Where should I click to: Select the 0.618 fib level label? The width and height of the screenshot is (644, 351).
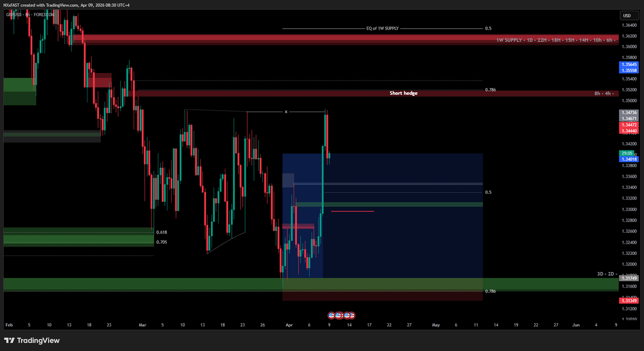[x=161, y=232]
